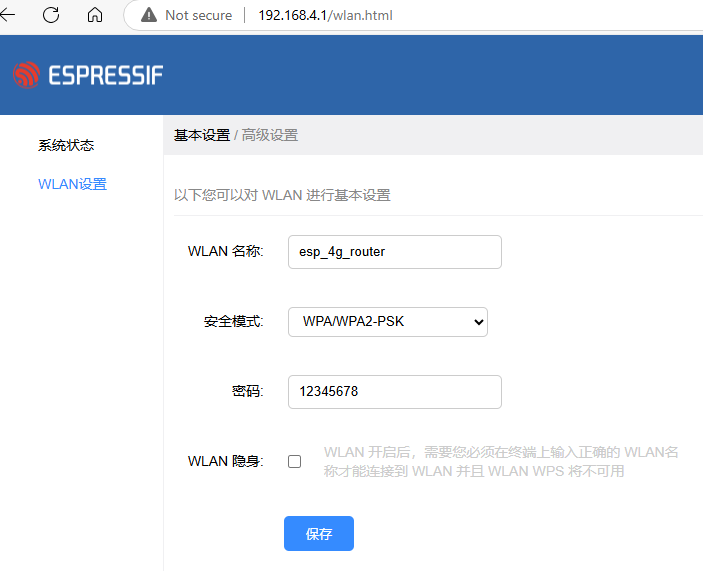Click the red Espressif logo emblem

click(x=26, y=75)
